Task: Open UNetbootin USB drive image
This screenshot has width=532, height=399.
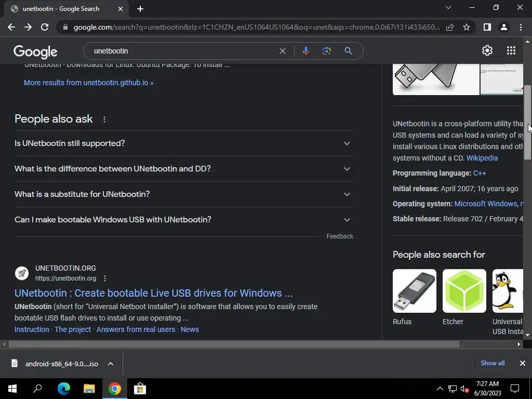Action: 436,79
